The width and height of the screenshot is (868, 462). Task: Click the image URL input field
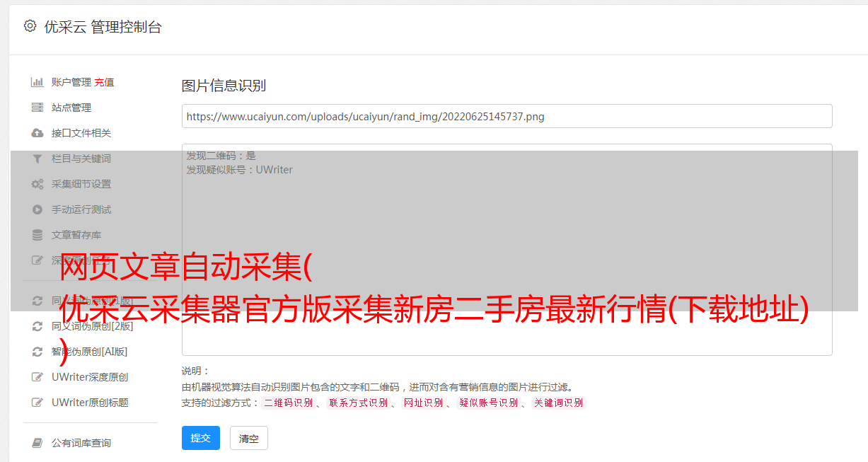tap(507, 116)
